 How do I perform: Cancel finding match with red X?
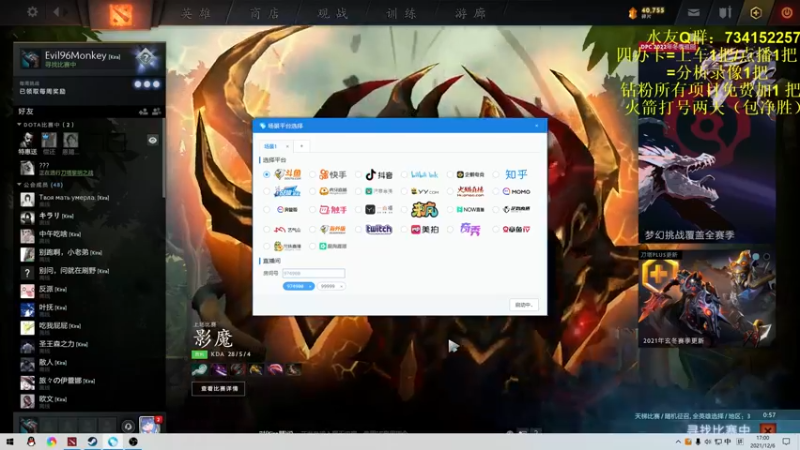coord(768,430)
